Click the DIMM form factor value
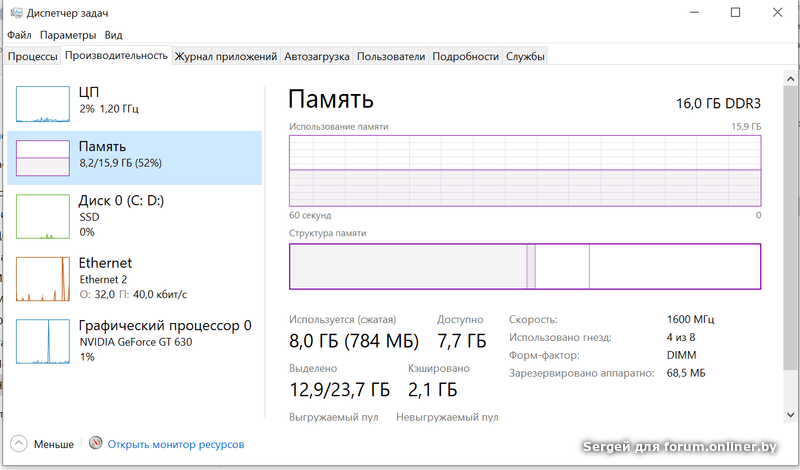 click(x=681, y=355)
